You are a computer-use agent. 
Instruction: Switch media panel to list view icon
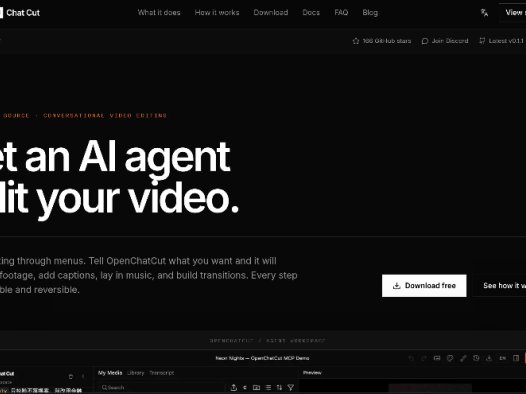pos(268,388)
